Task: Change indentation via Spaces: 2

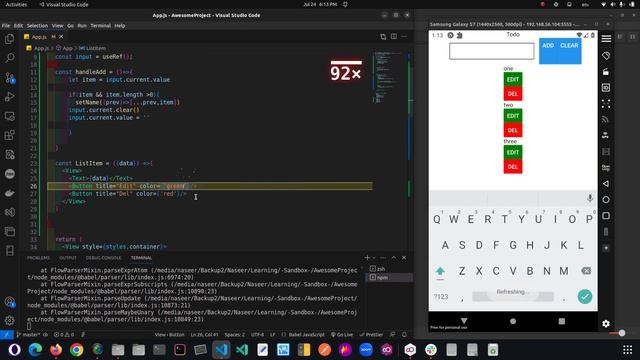Action: [235, 335]
